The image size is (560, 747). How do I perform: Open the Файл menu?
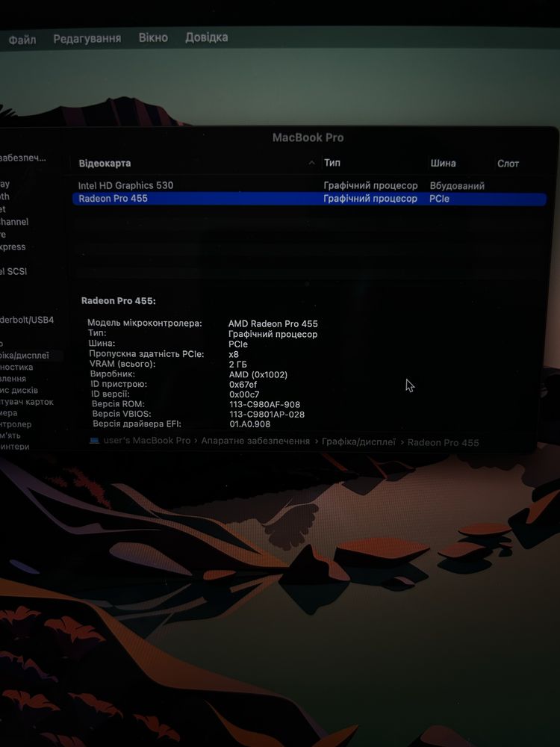(x=22, y=40)
